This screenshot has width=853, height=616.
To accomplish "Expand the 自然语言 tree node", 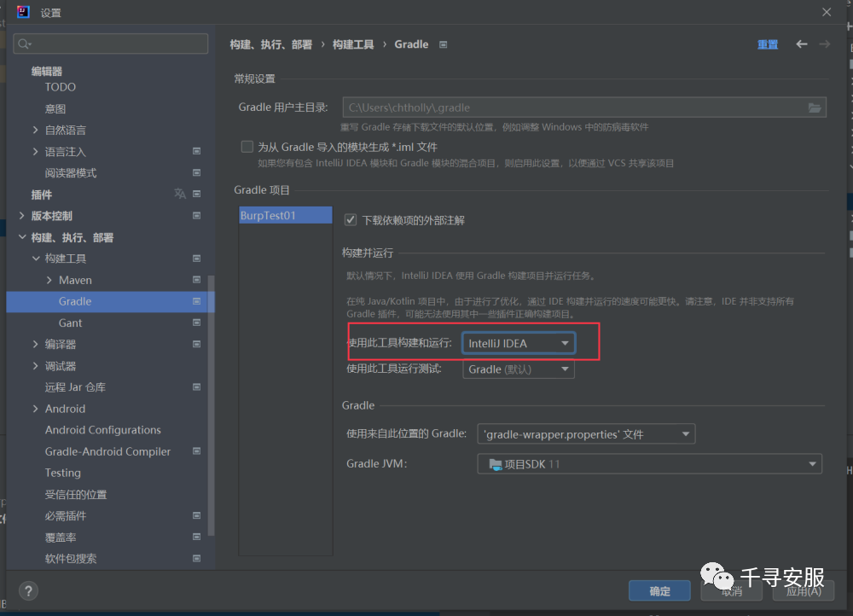I will 35,130.
